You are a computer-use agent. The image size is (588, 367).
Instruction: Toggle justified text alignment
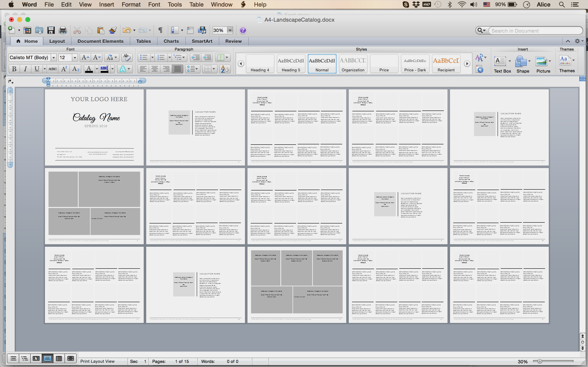tap(178, 69)
